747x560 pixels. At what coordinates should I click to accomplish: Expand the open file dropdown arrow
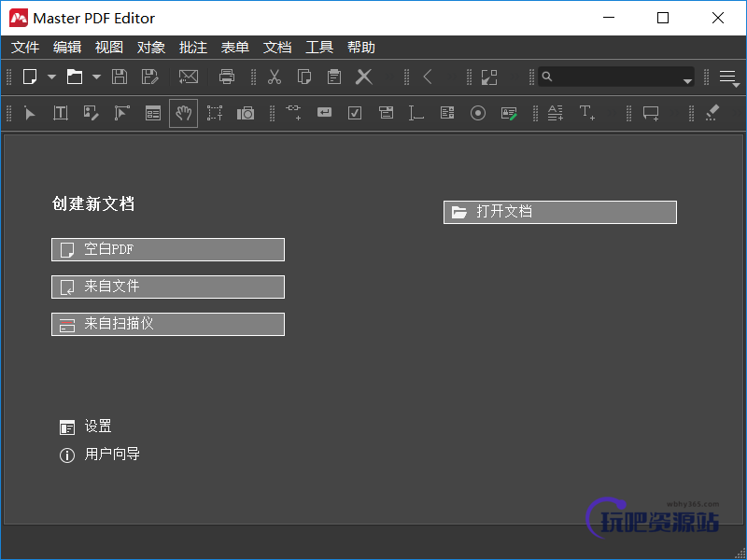tap(96, 77)
